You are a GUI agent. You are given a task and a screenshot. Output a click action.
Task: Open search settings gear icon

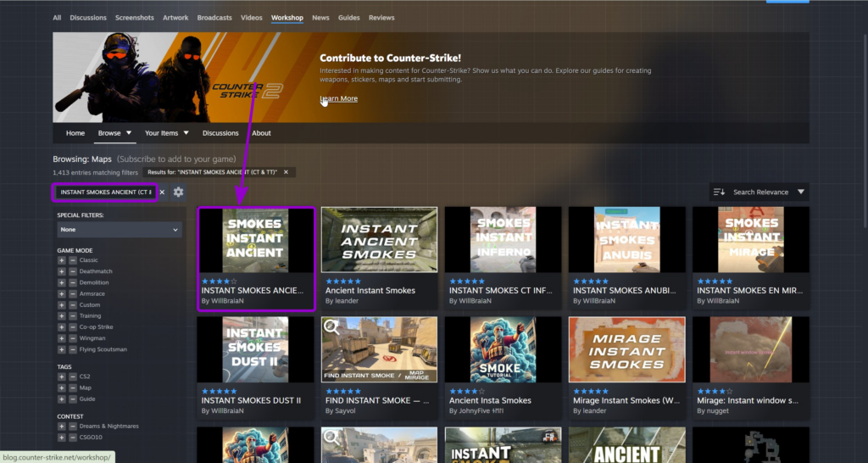coord(178,192)
